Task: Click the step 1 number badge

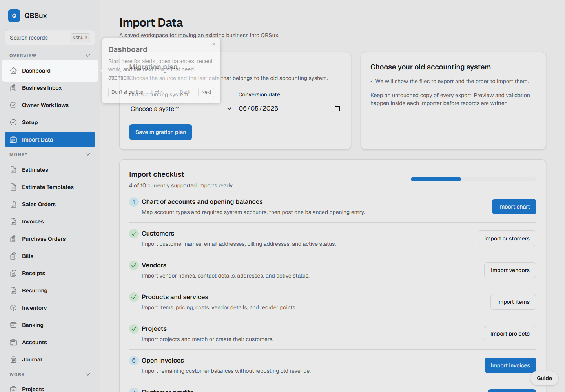Action: click(134, 202)
